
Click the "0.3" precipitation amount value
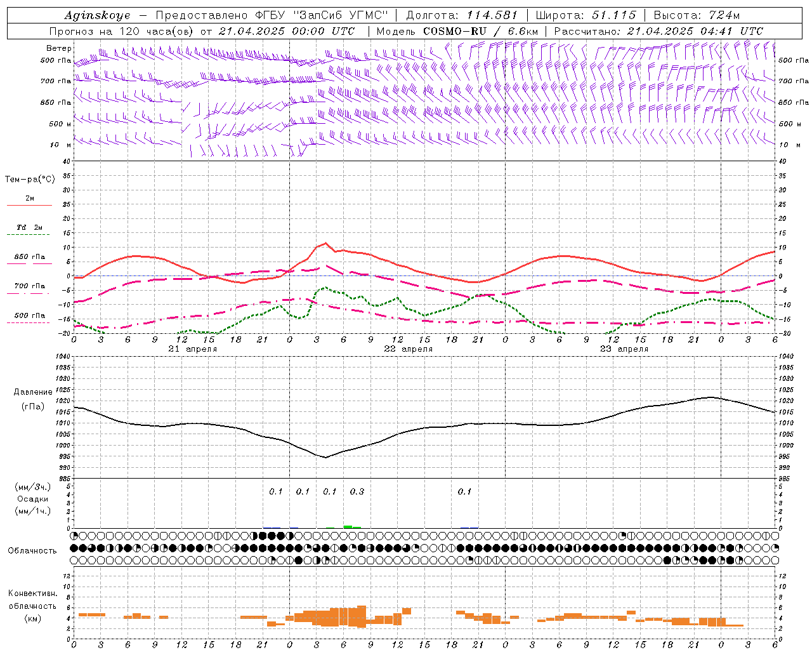tap(357, 491)
